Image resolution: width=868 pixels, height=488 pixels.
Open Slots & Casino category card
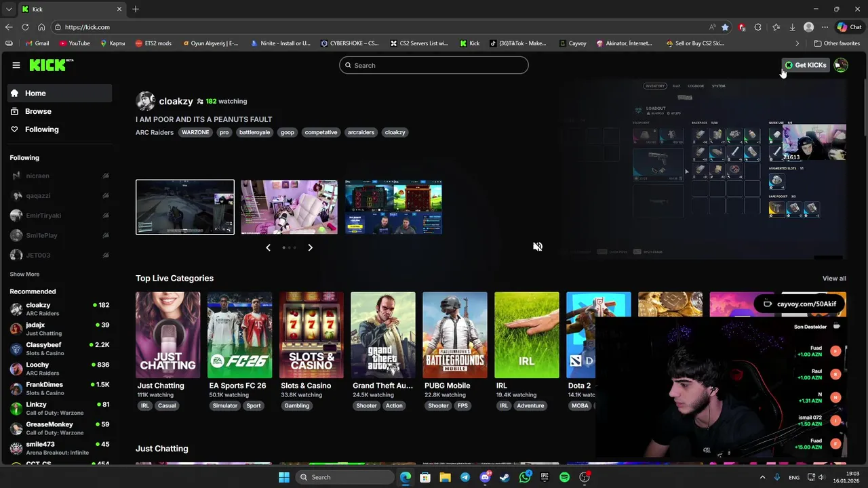coord(311,335)
